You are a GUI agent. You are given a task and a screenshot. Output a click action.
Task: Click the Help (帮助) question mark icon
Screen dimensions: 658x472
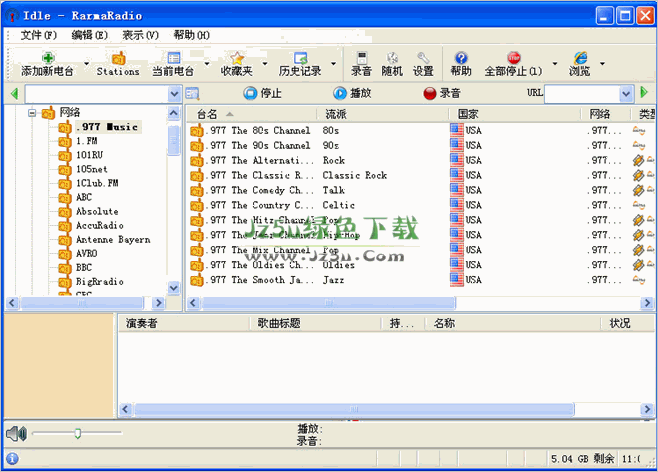click(461, 57)
